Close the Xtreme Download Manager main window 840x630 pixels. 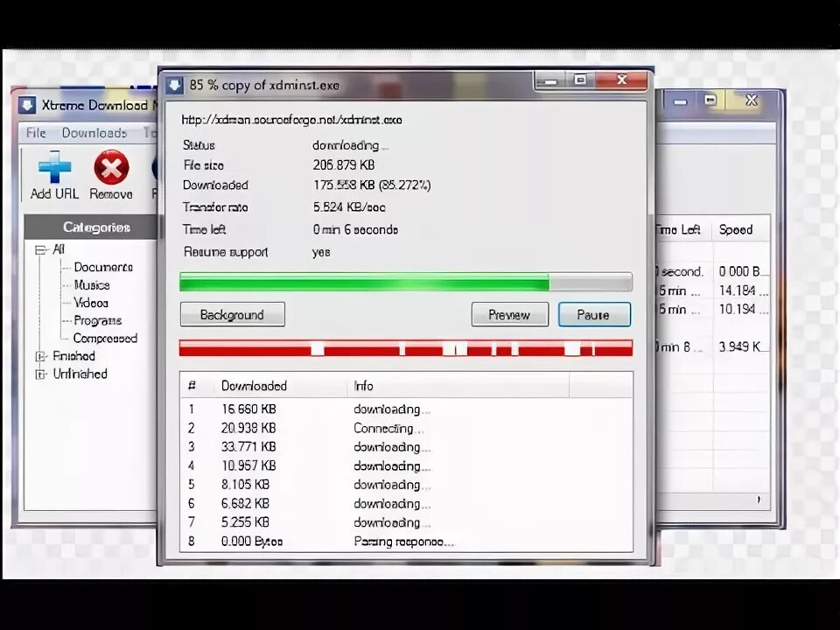(x=751, y=100)
